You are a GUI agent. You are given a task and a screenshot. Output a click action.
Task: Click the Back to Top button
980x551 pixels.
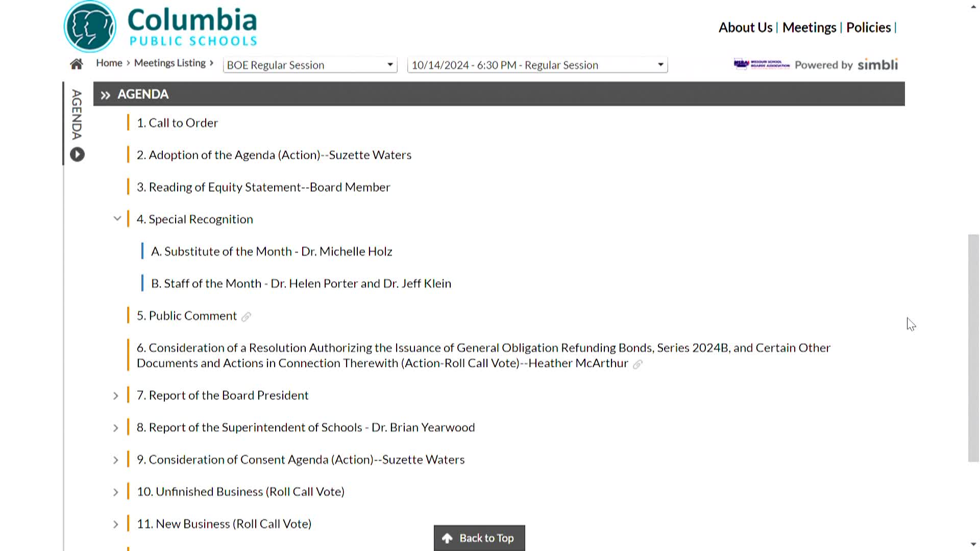(x=479, y=538)
